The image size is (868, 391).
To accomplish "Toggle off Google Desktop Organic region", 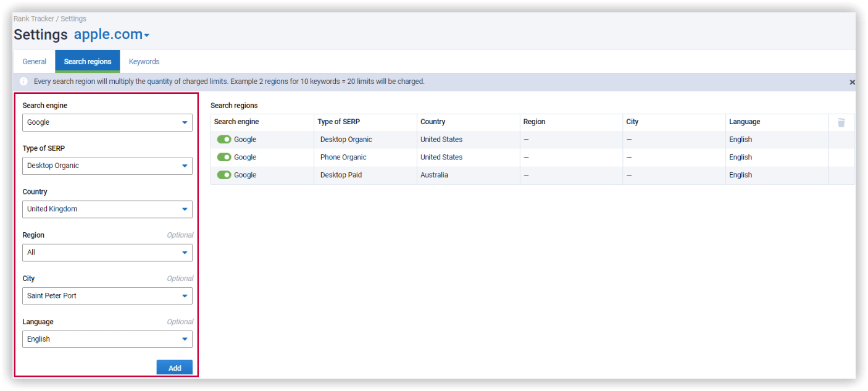I will coord(224,140).
